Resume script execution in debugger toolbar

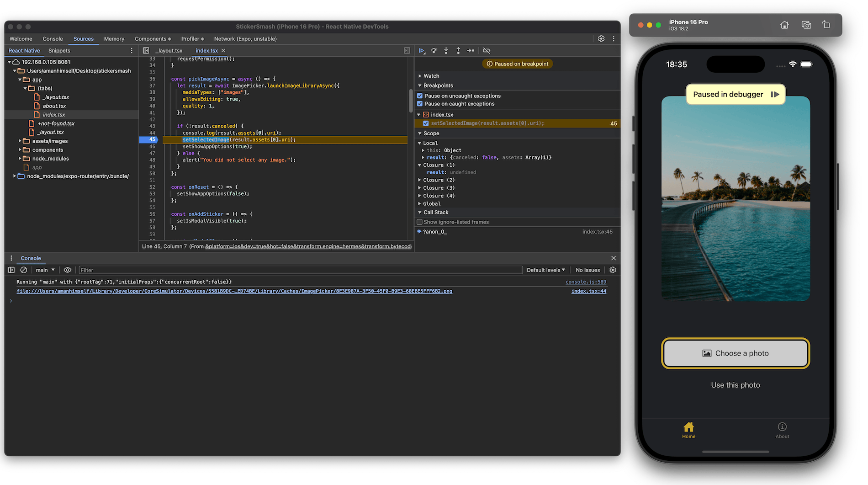(422, 51)
